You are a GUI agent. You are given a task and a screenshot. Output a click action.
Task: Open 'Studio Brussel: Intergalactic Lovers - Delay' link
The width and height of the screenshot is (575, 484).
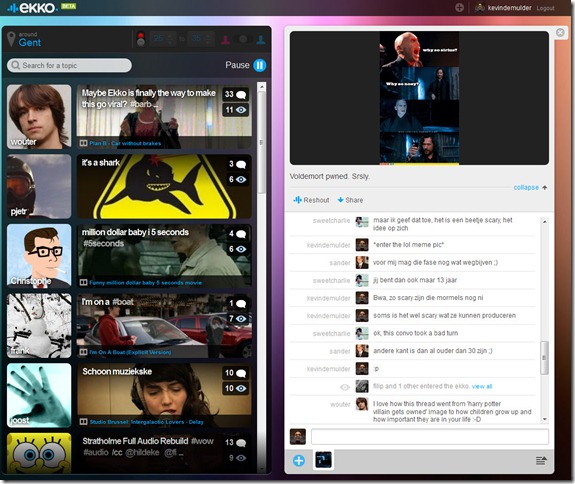point(146,422)
